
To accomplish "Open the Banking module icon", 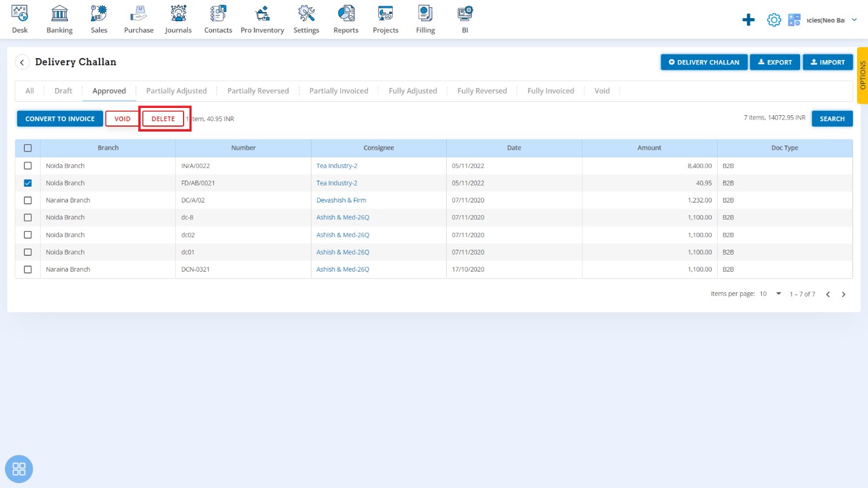I will pos(59,13).
